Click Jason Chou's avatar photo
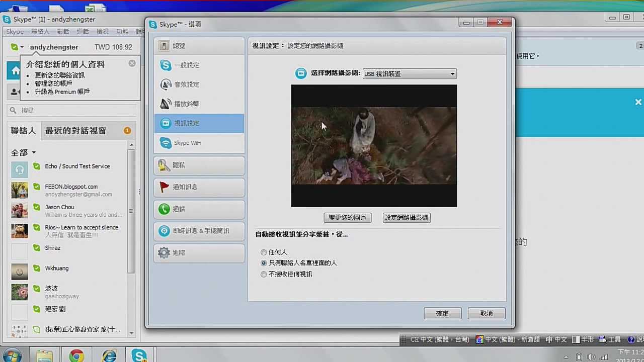The height and width of the screenshot is (362, 644). coord(20,211)
